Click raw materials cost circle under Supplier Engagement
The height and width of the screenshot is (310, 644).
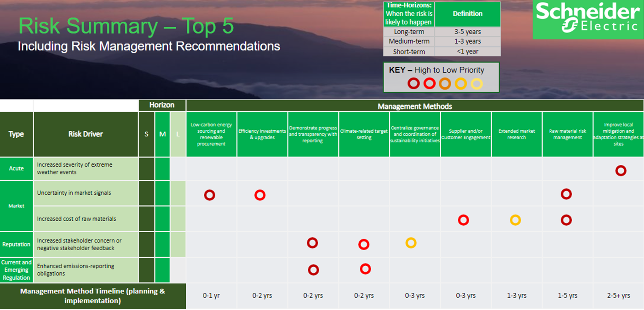coord(463,220)
